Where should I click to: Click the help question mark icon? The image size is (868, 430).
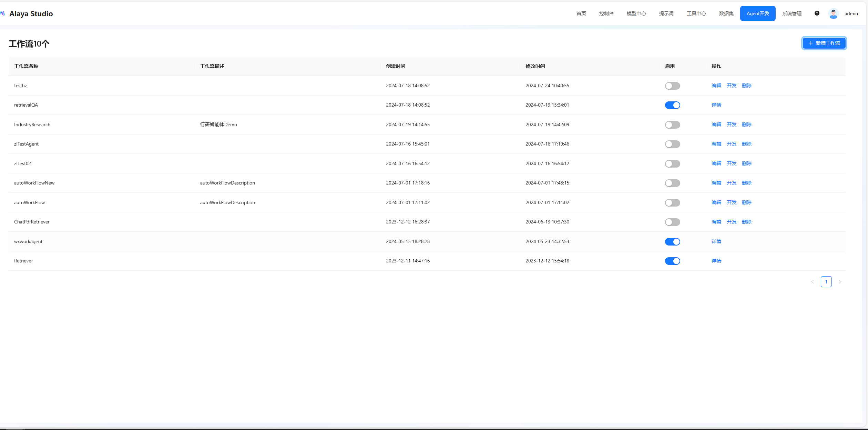tap(817, 13)
